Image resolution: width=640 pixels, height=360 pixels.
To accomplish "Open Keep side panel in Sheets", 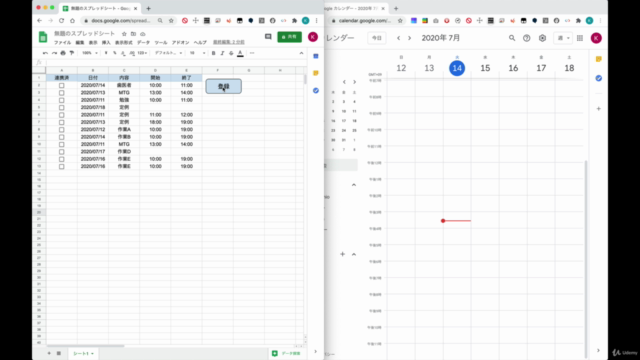I will coord(316,73).
